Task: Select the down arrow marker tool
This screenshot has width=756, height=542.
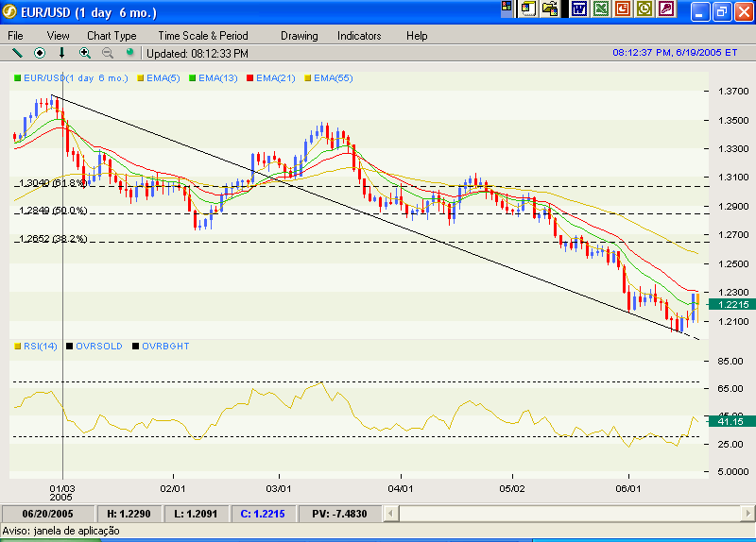Action: (61, 53)
